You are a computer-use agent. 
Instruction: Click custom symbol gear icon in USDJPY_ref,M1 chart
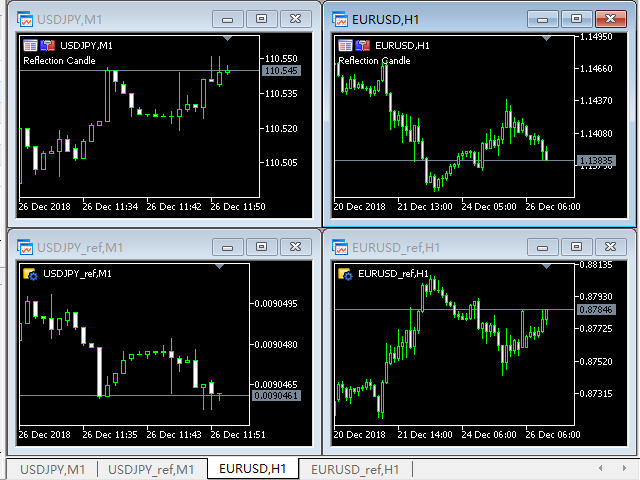[31, 274]
